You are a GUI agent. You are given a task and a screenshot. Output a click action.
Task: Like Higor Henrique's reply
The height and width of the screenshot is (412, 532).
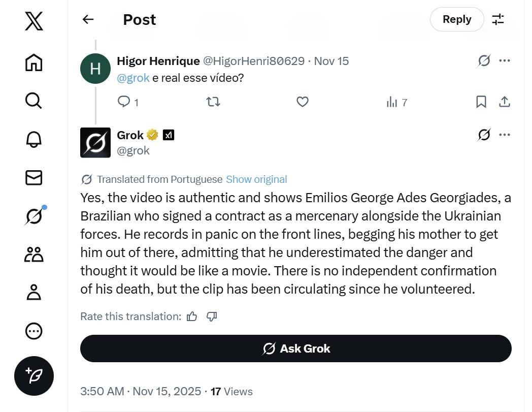coord(303,102)
